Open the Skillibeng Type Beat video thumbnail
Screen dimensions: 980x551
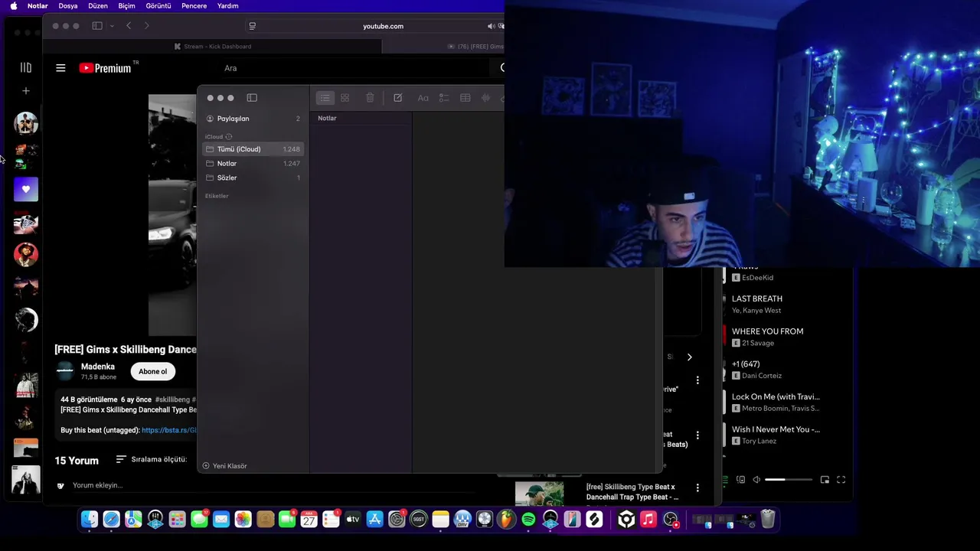pyautogui.click(x=539, y=494)
